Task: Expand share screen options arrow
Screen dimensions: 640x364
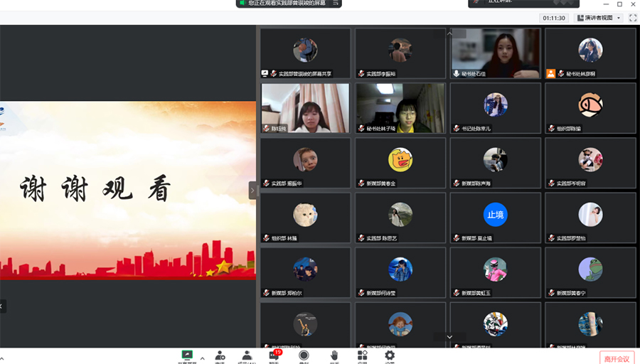Action: click(203, 358)
